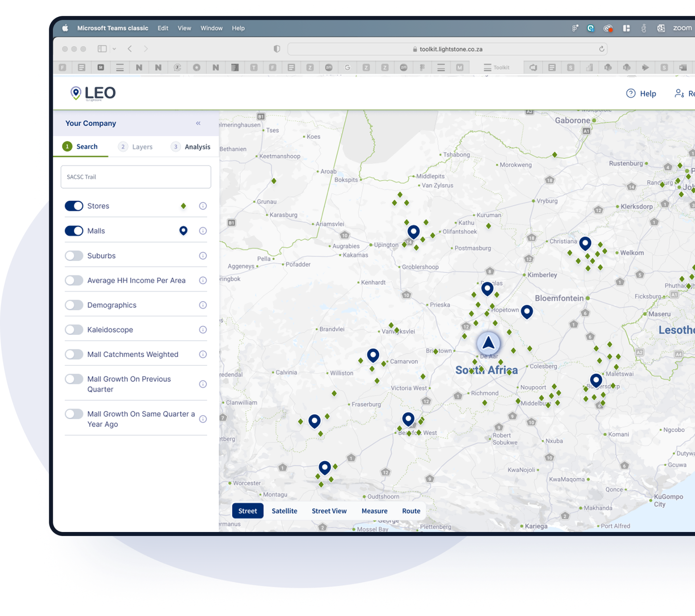Enable Mall Growth On Previous Quarter toggle
695x616 pixels.
coord(74,379)
